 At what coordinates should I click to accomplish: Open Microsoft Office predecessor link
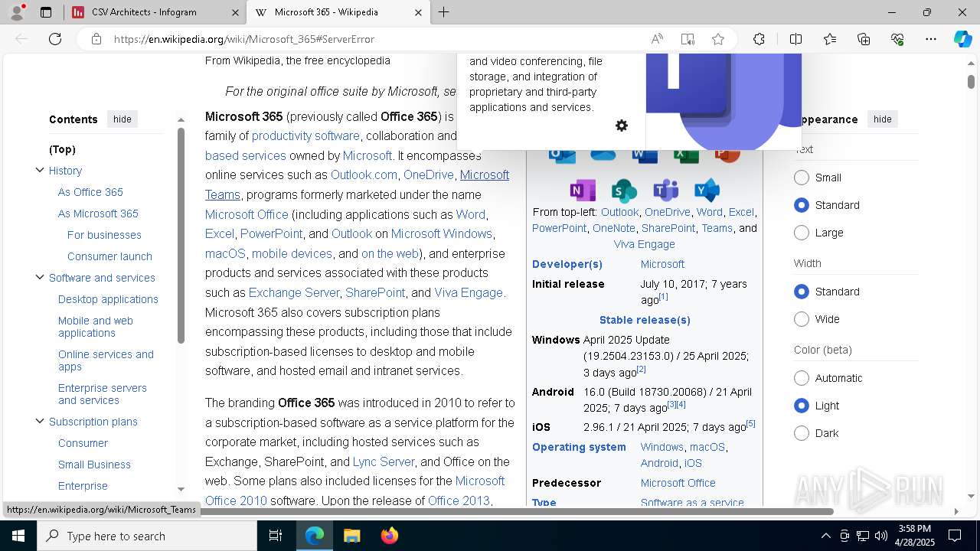678,483
